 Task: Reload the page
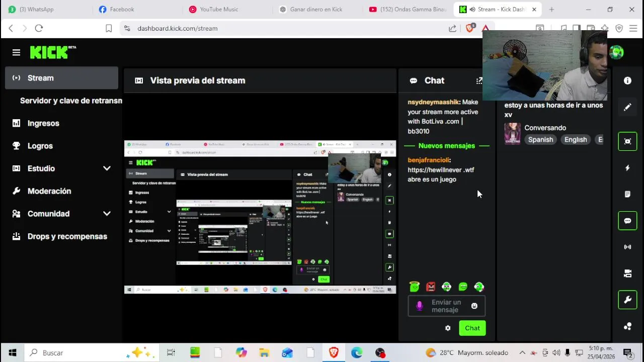[39, 28]
